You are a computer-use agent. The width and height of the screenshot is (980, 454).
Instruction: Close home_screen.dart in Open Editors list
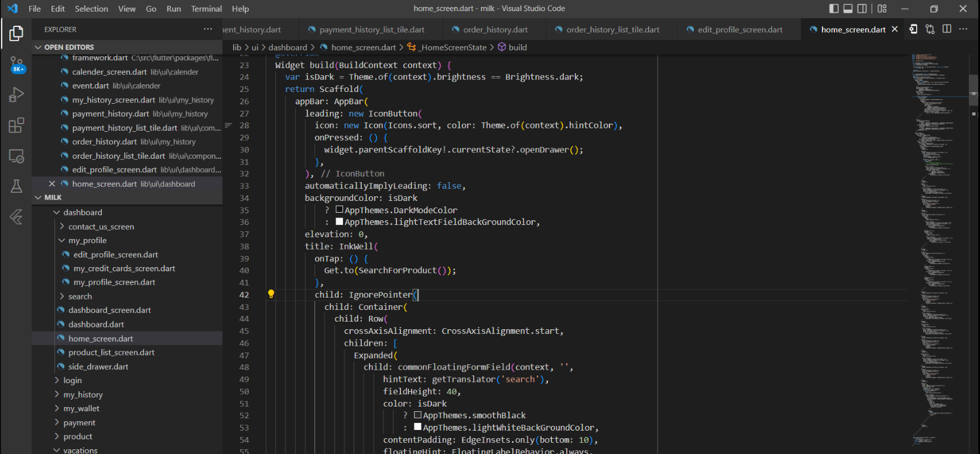[52, 184]
